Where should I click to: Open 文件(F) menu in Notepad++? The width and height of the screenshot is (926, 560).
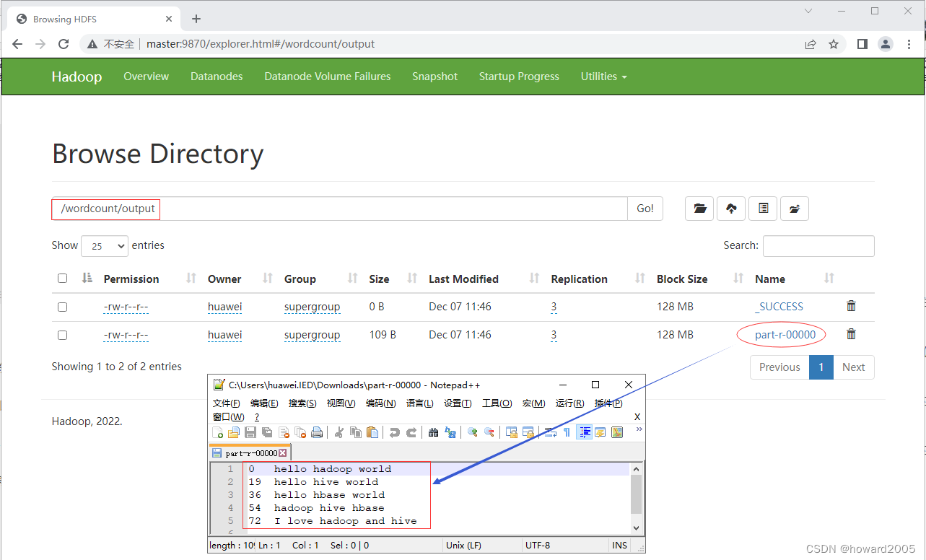[x=226, y=403]
